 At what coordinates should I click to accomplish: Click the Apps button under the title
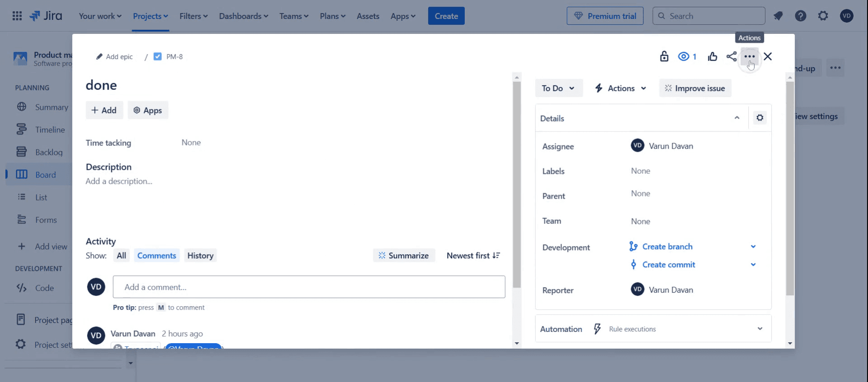tap(148, 110)
